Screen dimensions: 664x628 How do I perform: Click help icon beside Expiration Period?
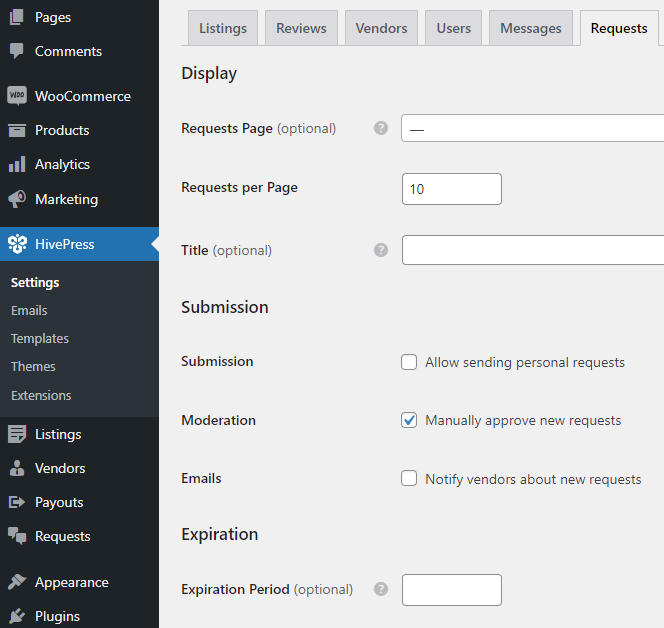point(380,589)
